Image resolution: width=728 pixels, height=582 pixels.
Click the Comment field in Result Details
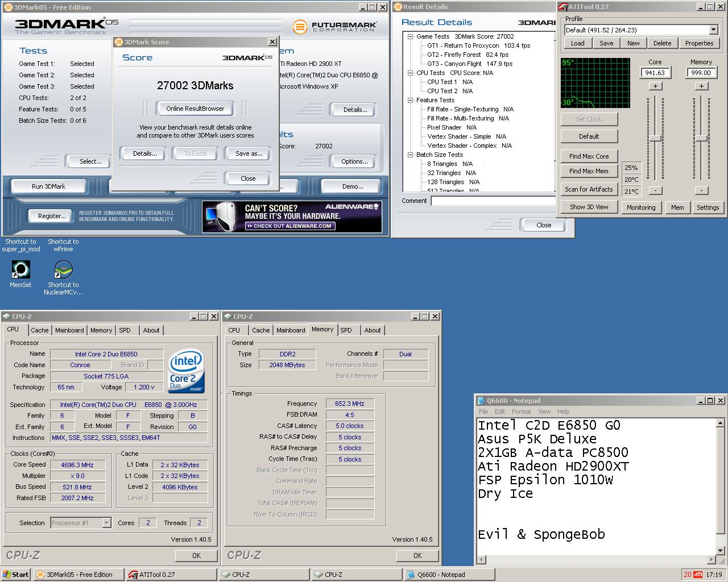click(x=493, y=201)
